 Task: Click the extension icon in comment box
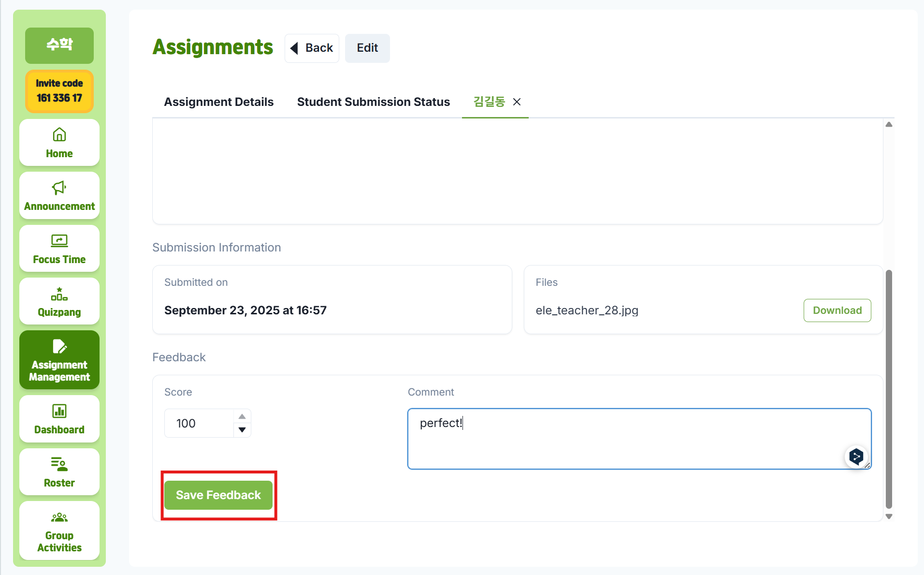(856, 457)
